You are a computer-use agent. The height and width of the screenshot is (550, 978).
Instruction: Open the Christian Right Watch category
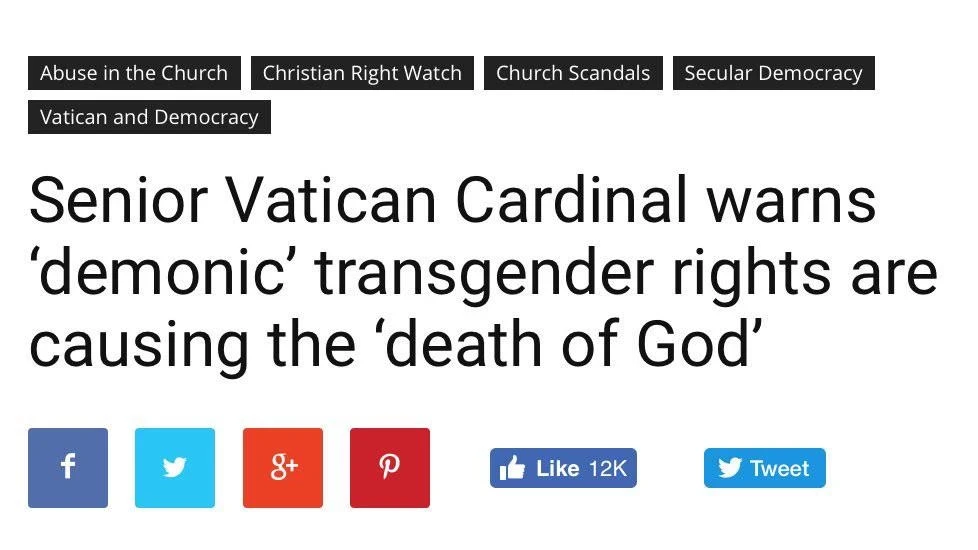click(362, 73)
